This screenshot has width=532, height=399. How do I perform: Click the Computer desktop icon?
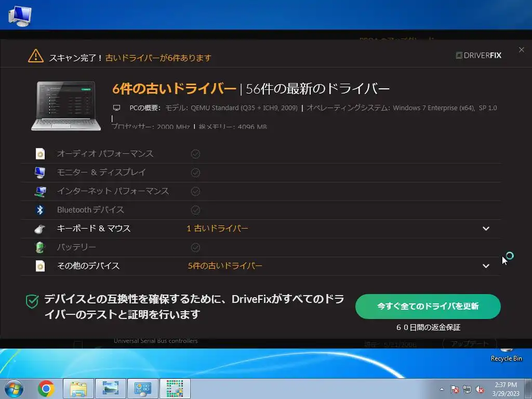(x=20, y=16)
